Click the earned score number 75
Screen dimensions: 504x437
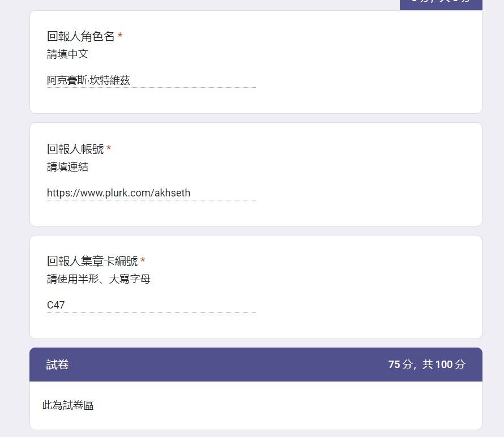pos(394,365)
